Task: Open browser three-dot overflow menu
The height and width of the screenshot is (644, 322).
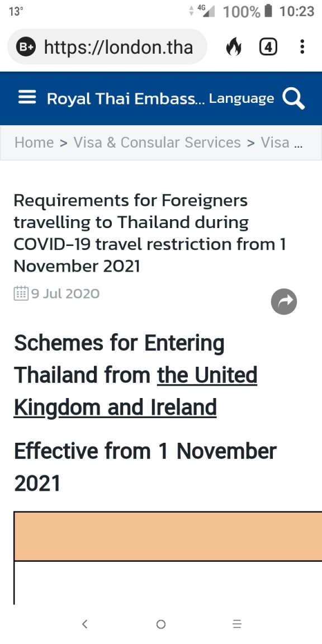Action: (x=302, y=47)
